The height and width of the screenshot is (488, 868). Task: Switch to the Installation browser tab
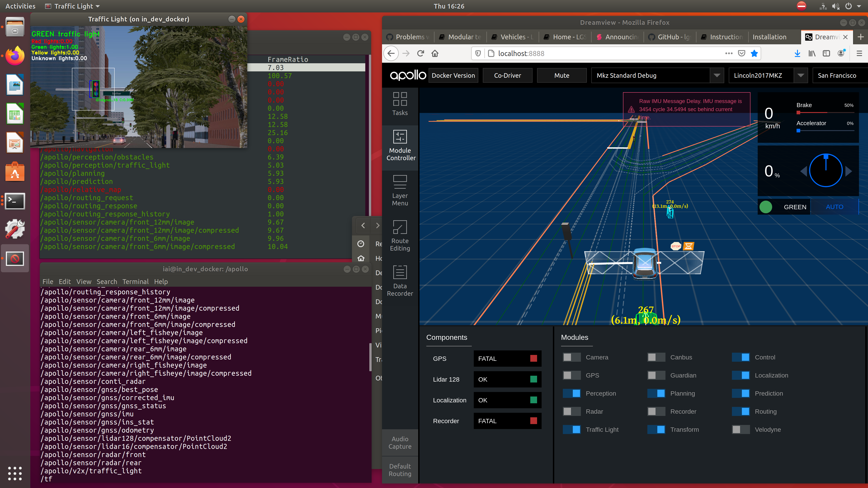pos(769,37)
